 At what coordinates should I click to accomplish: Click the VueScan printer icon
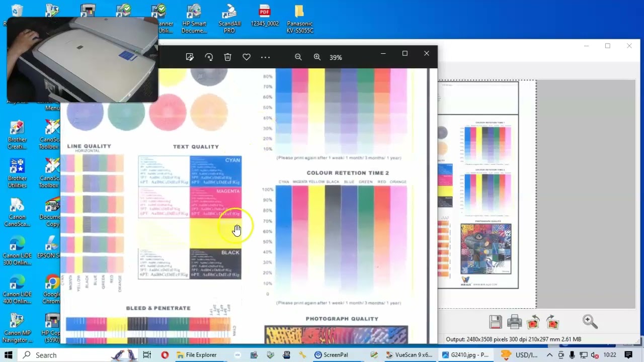pyautogui.click(x=514, y=322)
